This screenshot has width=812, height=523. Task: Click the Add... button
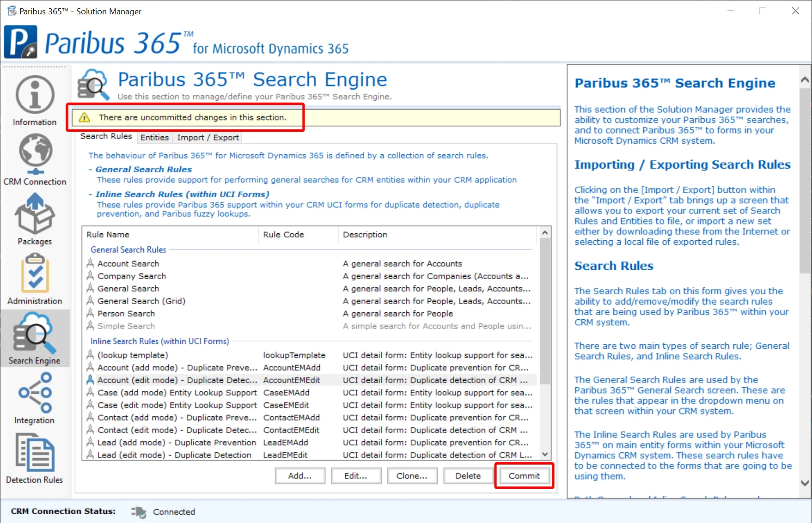pos(300,476)
